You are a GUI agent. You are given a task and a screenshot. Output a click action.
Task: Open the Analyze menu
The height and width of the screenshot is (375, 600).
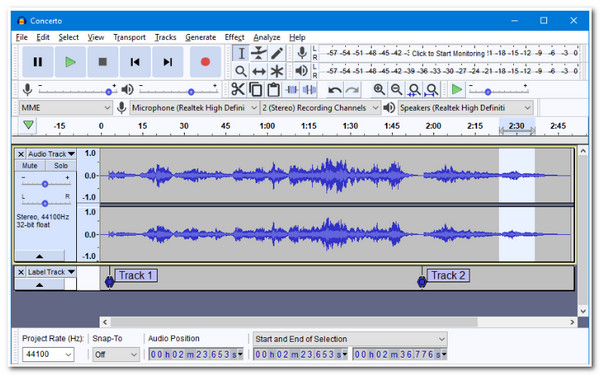click(x=267, y=37)
